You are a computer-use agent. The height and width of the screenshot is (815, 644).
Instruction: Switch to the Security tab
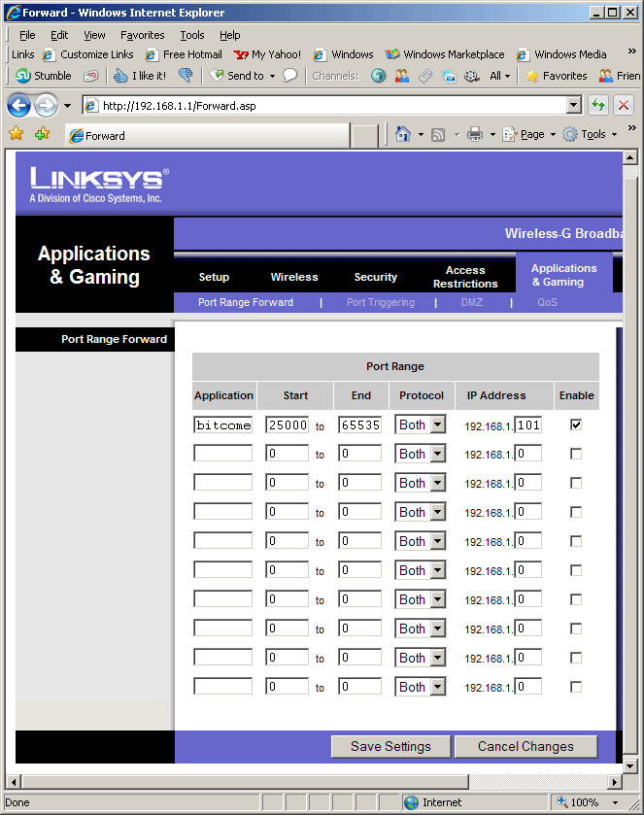[x=375, y=277]
